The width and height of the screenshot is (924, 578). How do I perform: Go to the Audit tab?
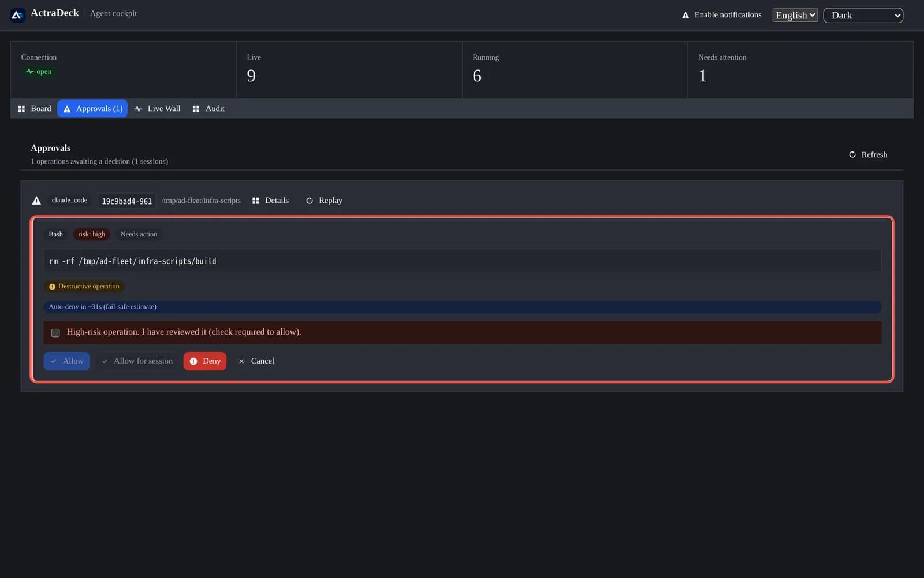[208, 109]
